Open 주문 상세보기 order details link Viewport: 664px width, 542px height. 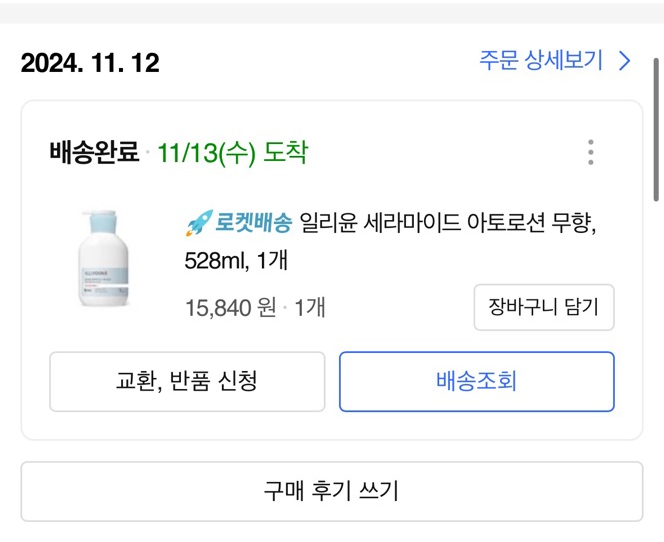541,61
